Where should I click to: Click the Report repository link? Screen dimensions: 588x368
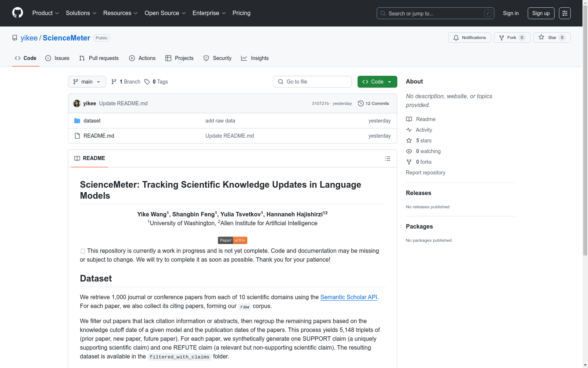click(x=426, y=173)
